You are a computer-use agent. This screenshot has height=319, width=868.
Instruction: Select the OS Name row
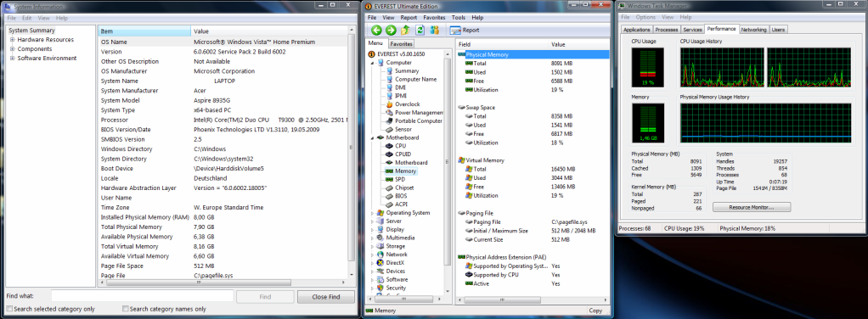point(223,42)
